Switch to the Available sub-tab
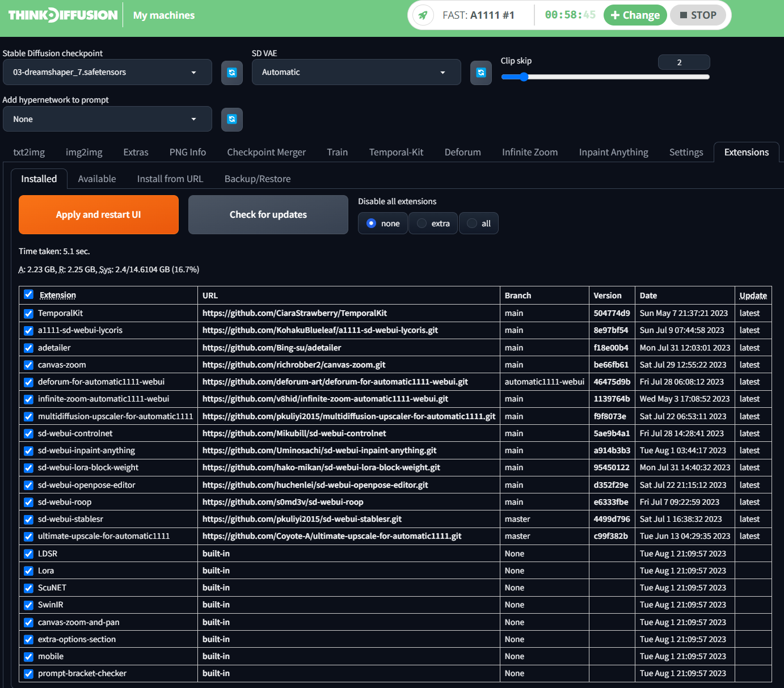 [97, 179]
